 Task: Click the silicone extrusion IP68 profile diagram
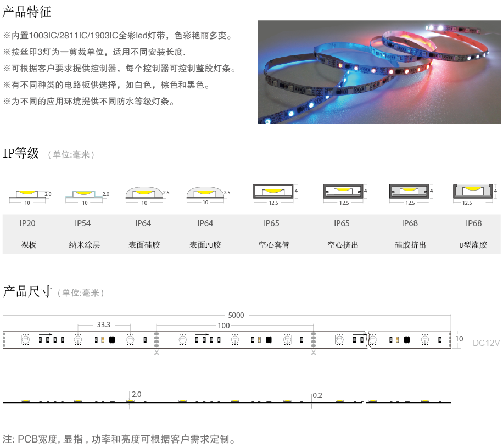(x=410, y=192)
